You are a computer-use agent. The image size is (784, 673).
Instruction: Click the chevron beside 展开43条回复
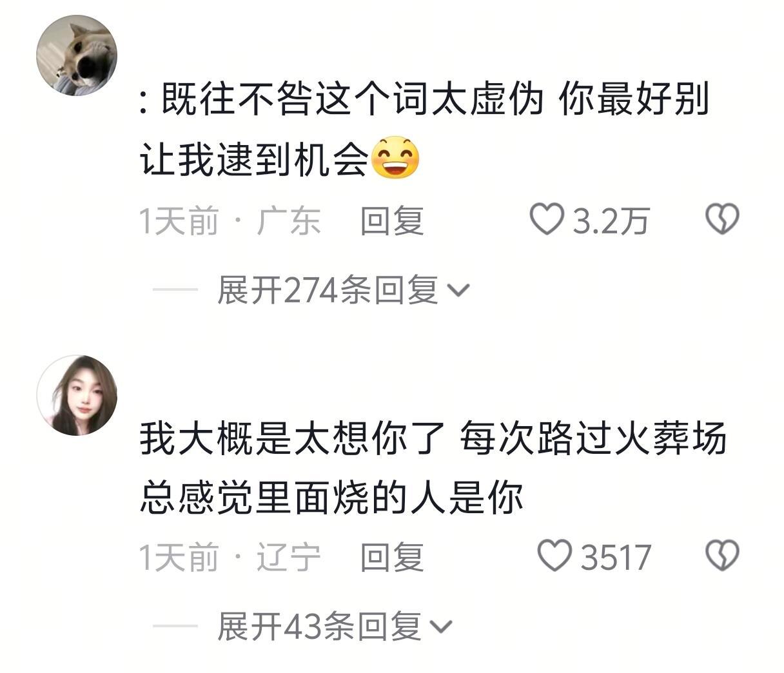coord(441,627)
